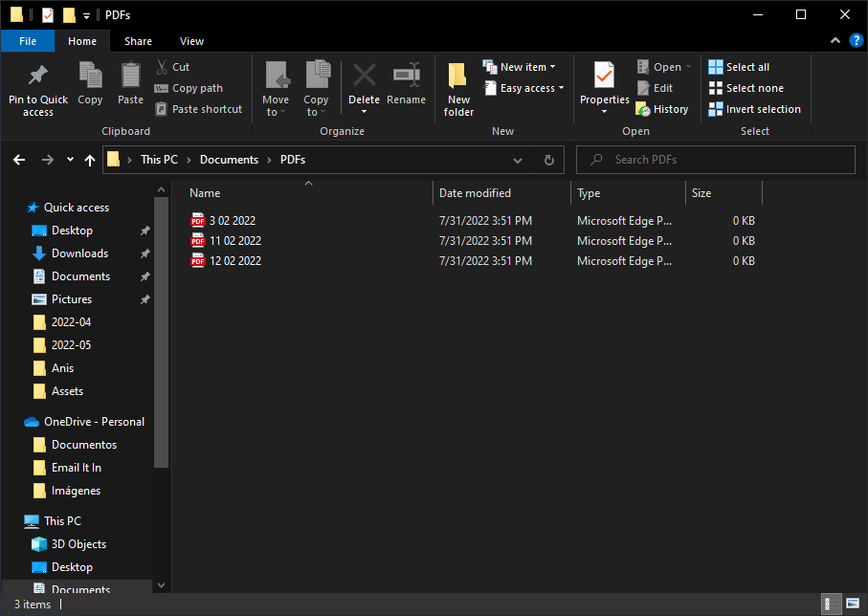The image size is (868, 616).
Task: Go forward with the right arrow
Action: tap(48, 160)
